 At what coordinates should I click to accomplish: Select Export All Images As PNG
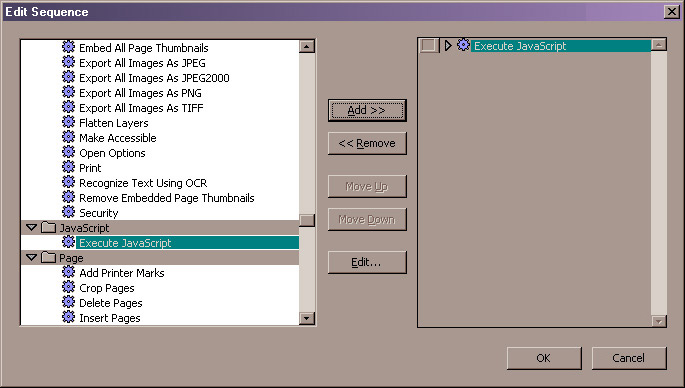click(x=140, y=93)
